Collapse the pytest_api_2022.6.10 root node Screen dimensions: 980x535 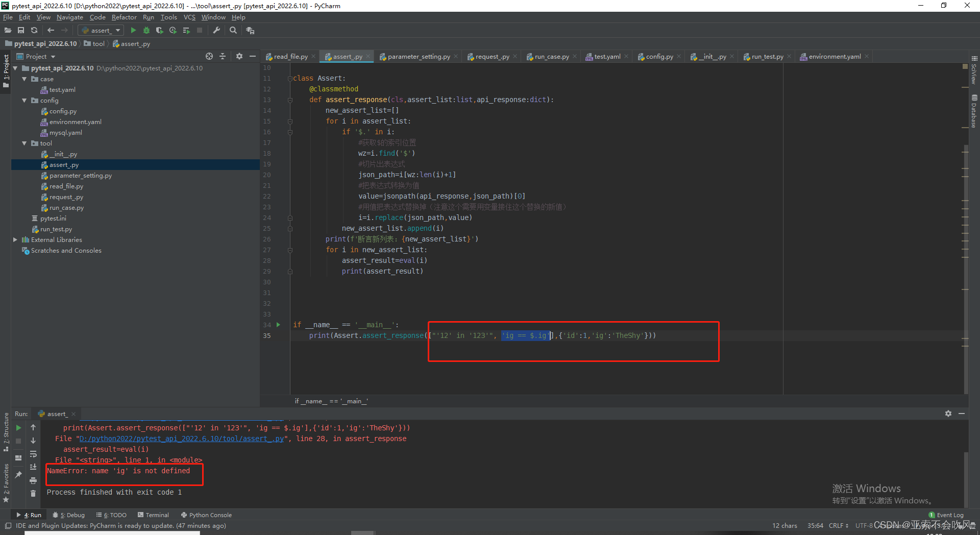pos(15,68)
